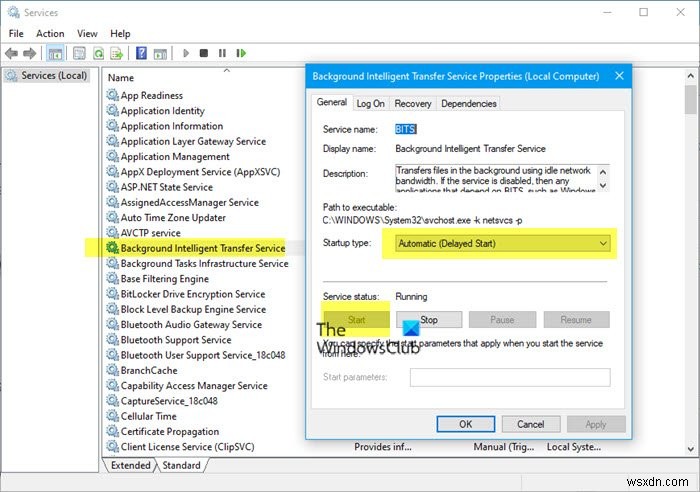700x492 pixels.
Task: Click the Export List toolbar icon
Action: [x=117, y=54]
